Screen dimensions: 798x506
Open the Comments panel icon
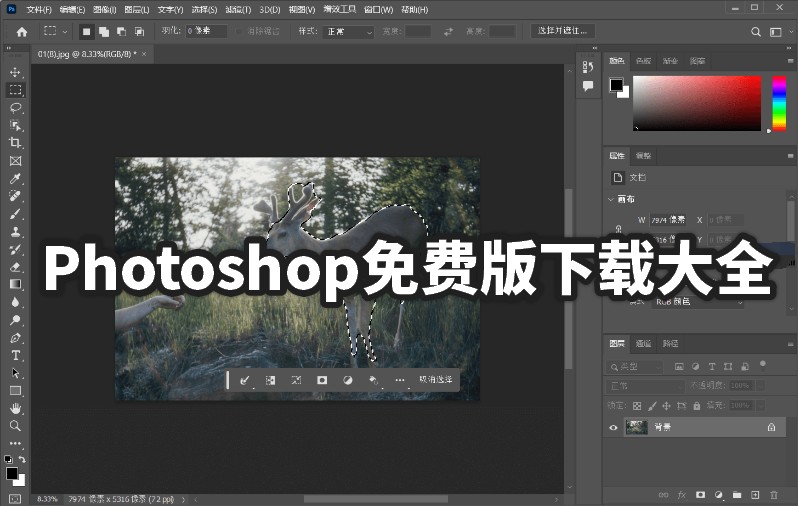pos(588,86)
